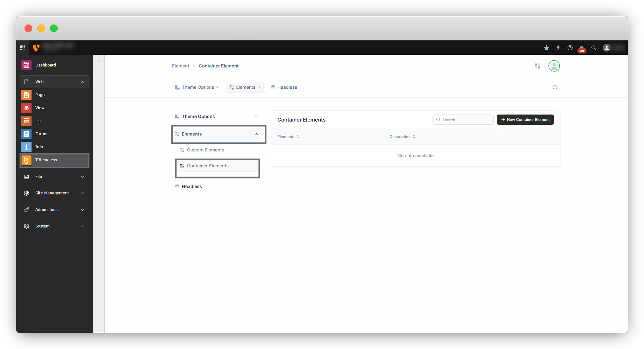Screen dimensions: 644x349
Task: Click the green-ringed user avatar
Action: 554,66
